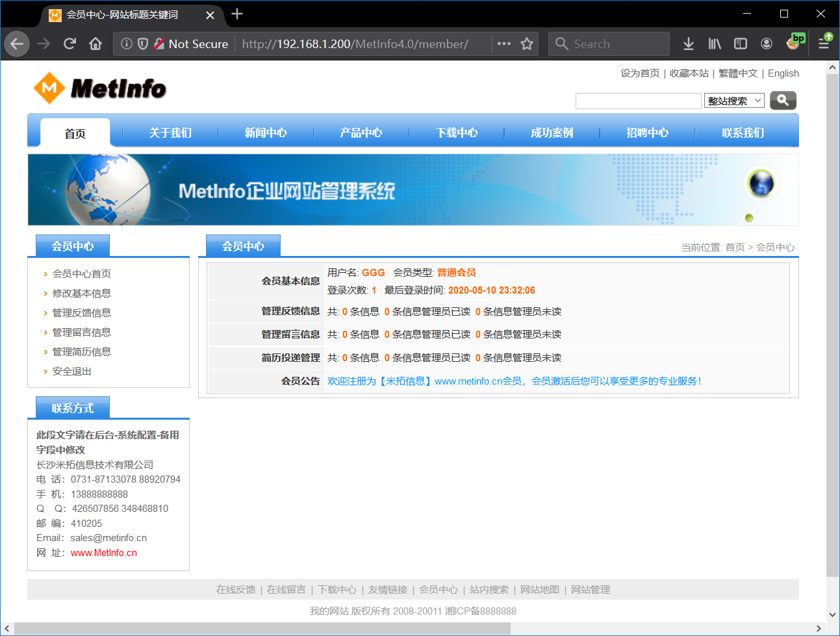Image resolution: width=840 pixels, height=636 pixels.
Task: Open 产品中心 in the navigation bar
Action: (x=361, y=133)
